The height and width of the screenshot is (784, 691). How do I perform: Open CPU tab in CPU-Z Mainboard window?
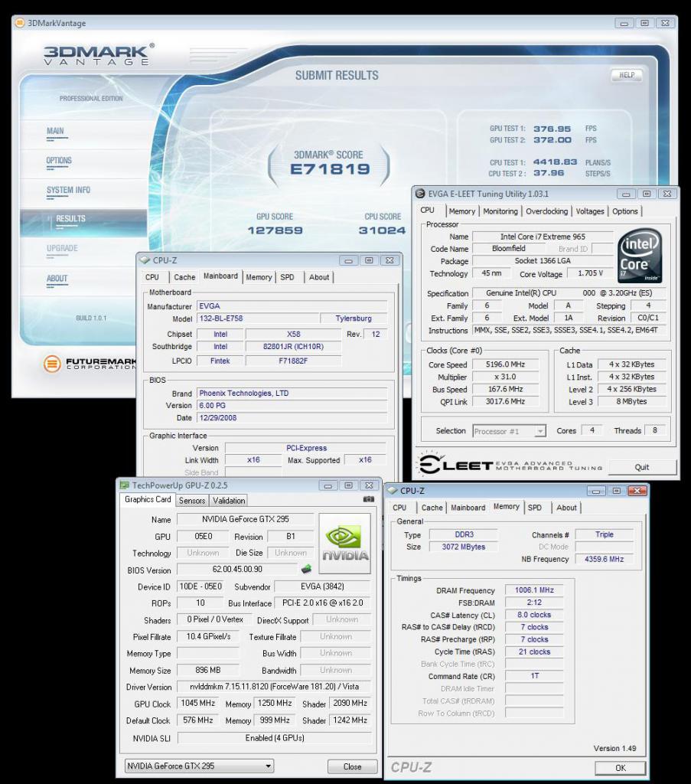152,277
